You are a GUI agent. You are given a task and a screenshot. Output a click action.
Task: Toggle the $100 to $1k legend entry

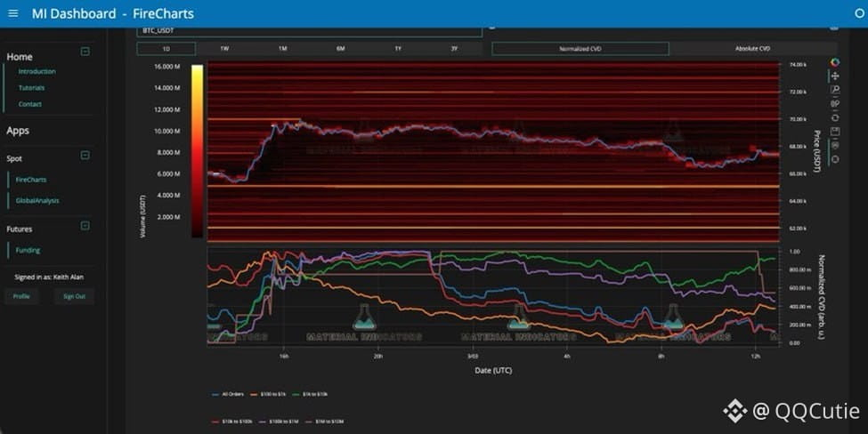(268, 394)
